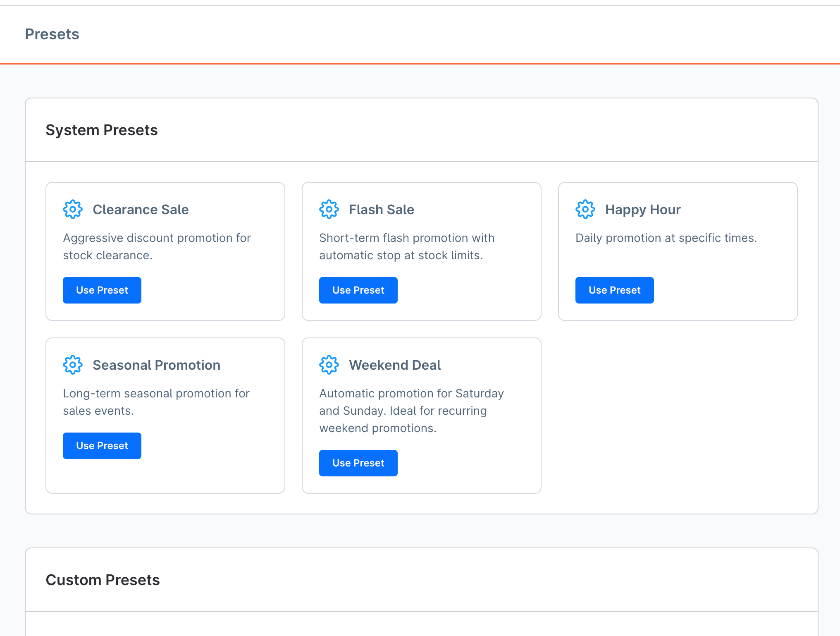840x636 pixels.
Task: Use the Happy Hour preset
Action: 614,290
